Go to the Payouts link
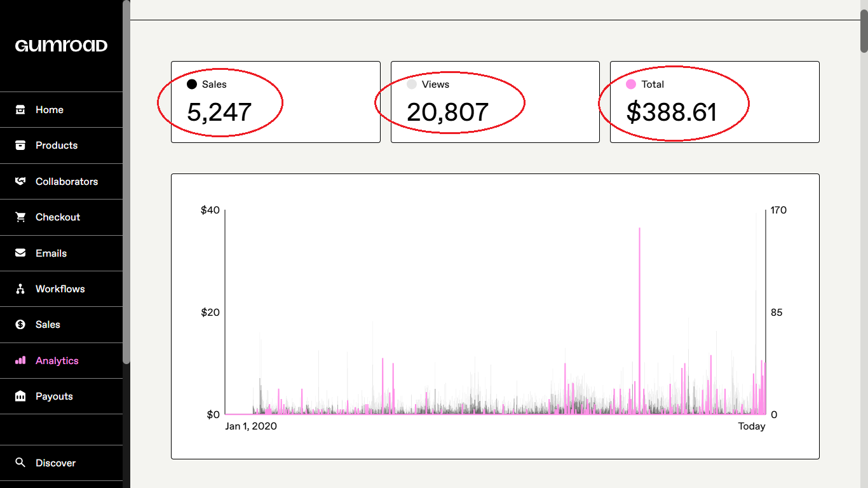868x488 pixels. (61, 396)
